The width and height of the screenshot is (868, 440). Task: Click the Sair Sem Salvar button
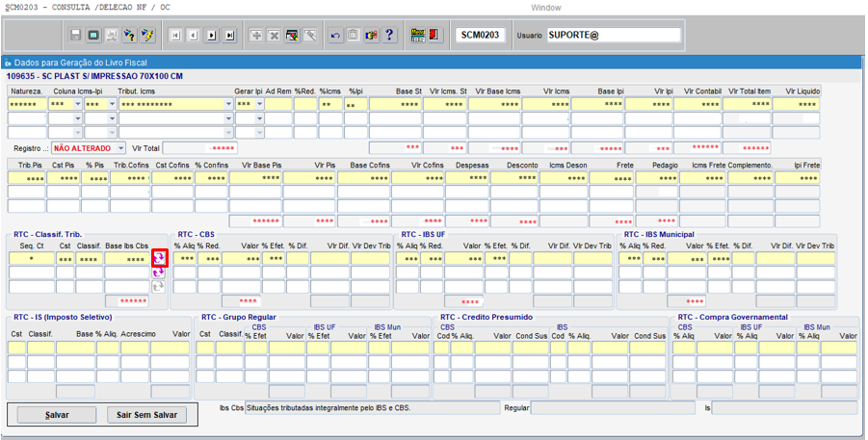click(146, 414)
